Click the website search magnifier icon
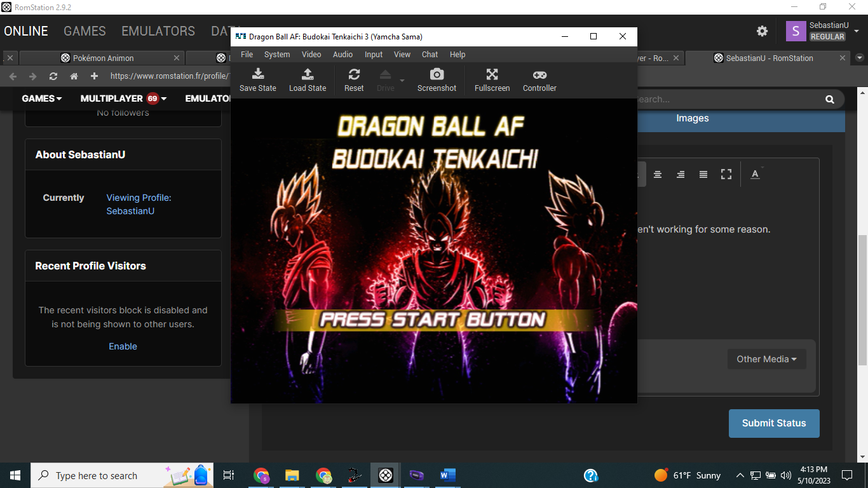The width and height of the screenshot is (868, 488). tap(829, 99)
